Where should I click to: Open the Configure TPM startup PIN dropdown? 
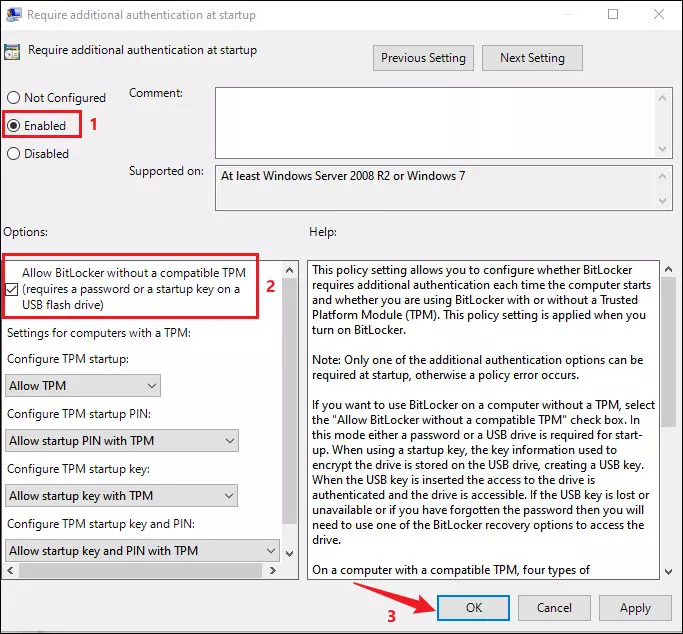coord(122,440)
